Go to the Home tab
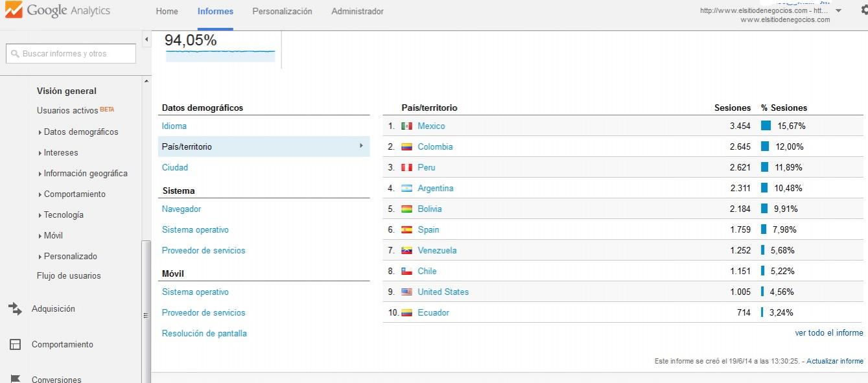Image resolution: width=868 pixels, height=383 pixels. (167, 12)
